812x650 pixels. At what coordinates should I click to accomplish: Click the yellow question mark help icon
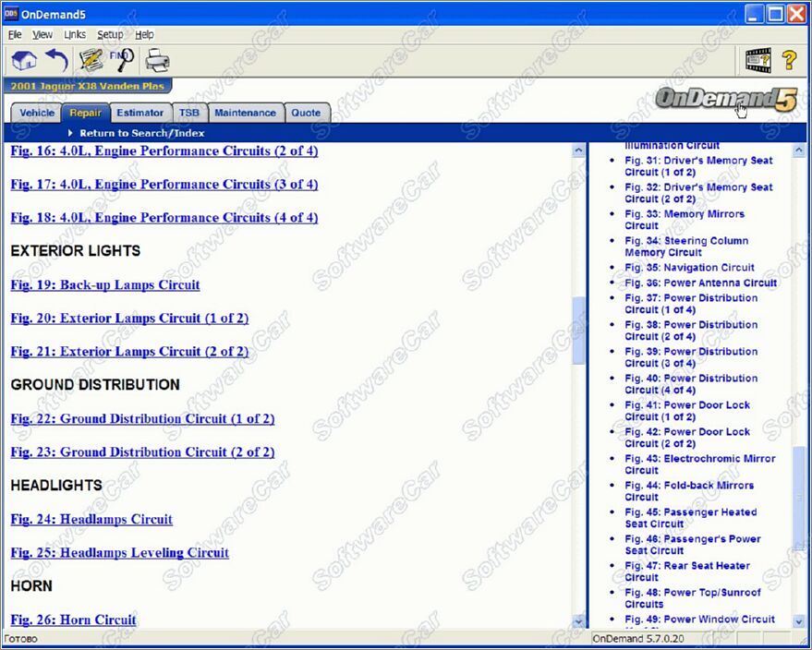[x=789, y=61]
